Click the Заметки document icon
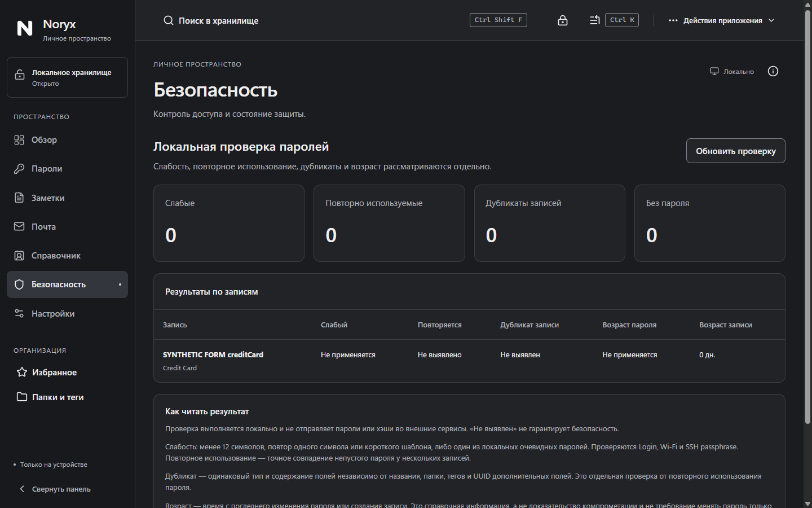Screen dimensions: 812x508 [x=19, y=198]
